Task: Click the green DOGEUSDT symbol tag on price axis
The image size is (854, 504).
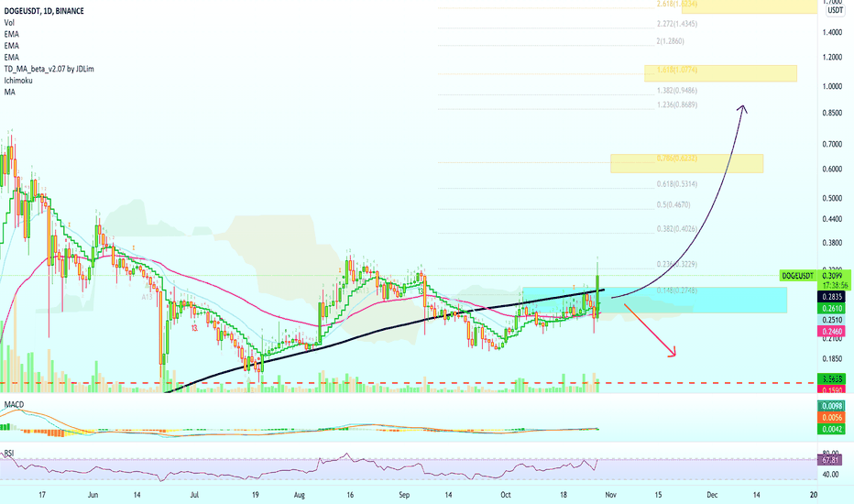Action: click(x=798, y=276)
